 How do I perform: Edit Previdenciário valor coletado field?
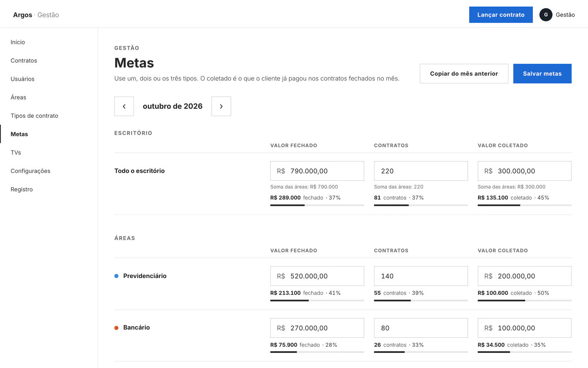(525, 276)
